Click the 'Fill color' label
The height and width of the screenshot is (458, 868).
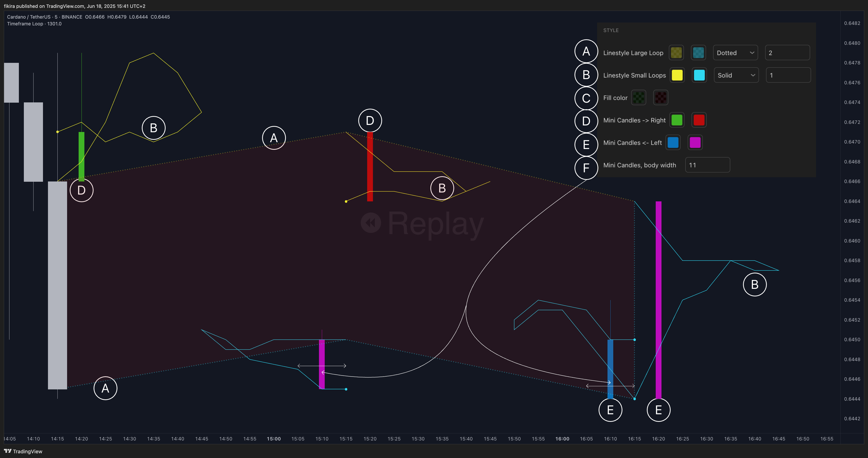(615, 98)
